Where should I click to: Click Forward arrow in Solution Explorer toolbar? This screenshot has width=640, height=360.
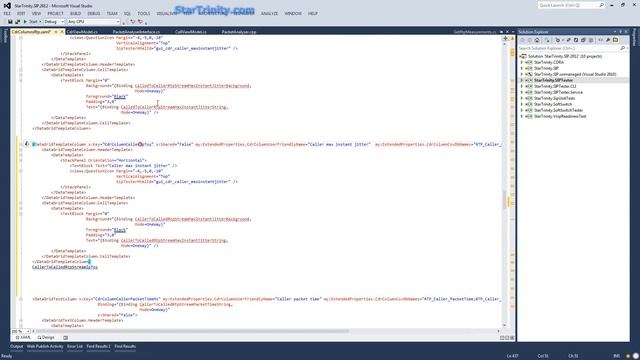tap(530, 40)
